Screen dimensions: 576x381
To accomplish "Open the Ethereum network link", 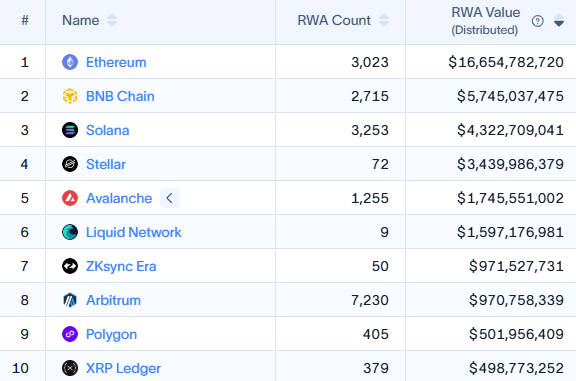I will pos(116,62).
